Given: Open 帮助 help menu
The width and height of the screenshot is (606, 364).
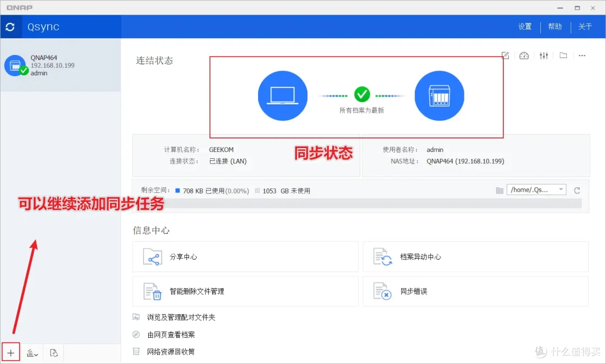Looking at the screenshot, I should pyautogui.click(x=555, y=27).
